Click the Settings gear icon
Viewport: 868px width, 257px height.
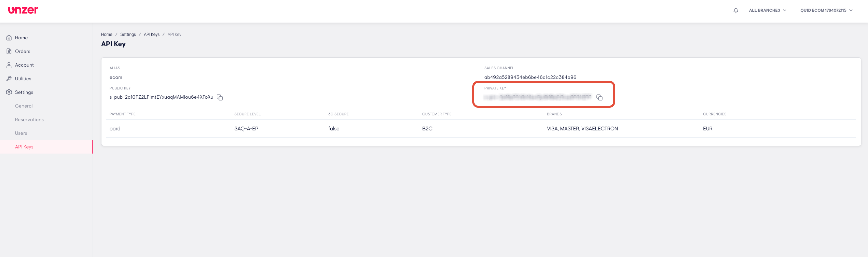(9, 92)
